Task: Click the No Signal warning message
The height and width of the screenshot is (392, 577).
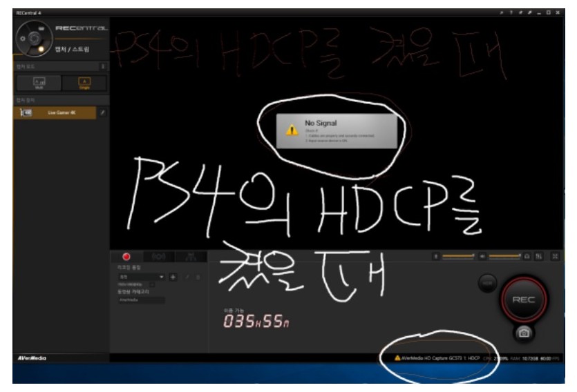Action: coord(337,131)
